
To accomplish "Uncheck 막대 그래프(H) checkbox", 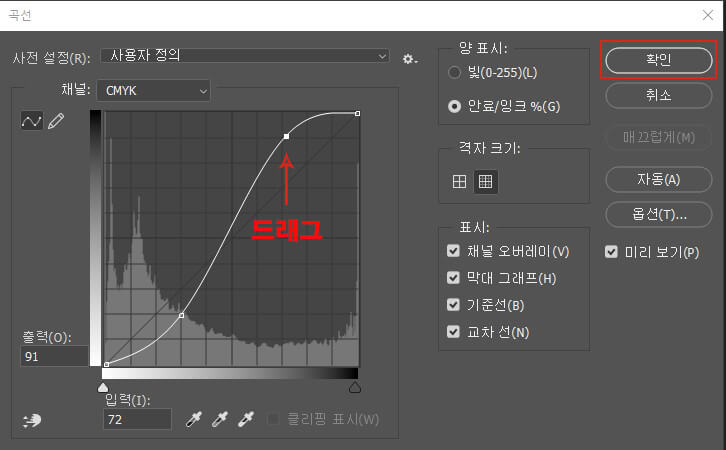I will tap(453, 278).
